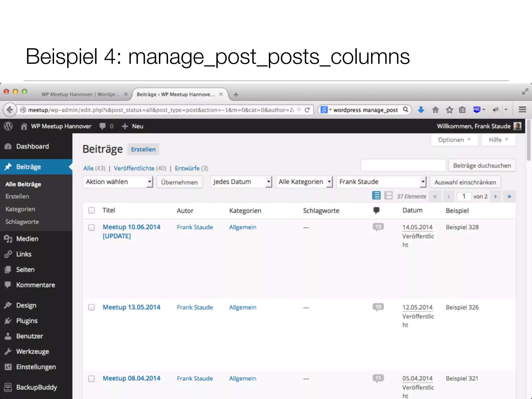Click the site globe icon in address bar

pyautogui.click(x=23, y=110)
